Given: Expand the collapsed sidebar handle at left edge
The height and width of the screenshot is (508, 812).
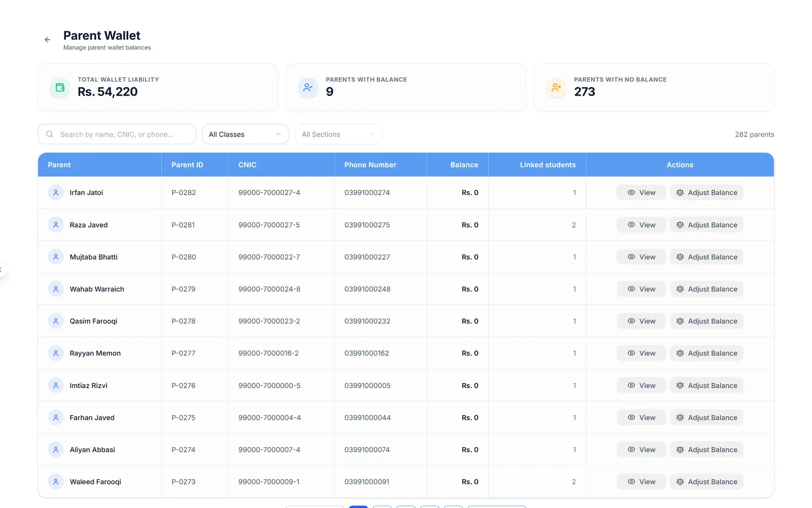Looking at the screenshot, I should [x=2, y=270].
